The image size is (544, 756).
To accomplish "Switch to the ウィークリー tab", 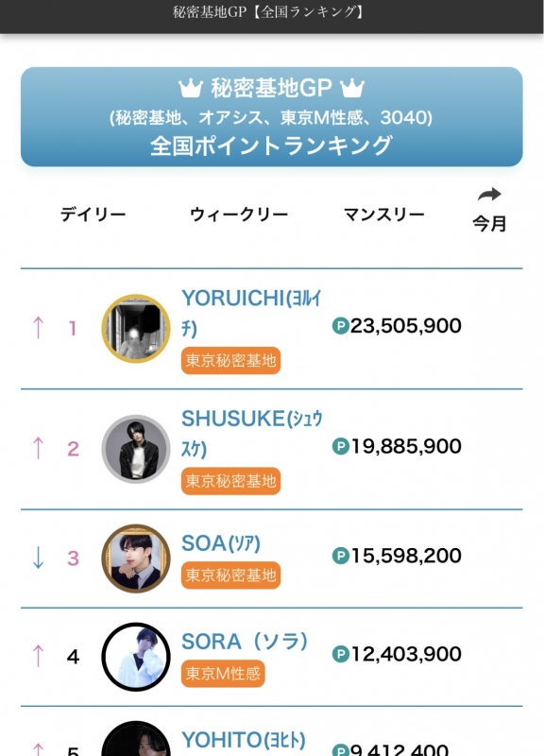I will [x=239, y=215].
